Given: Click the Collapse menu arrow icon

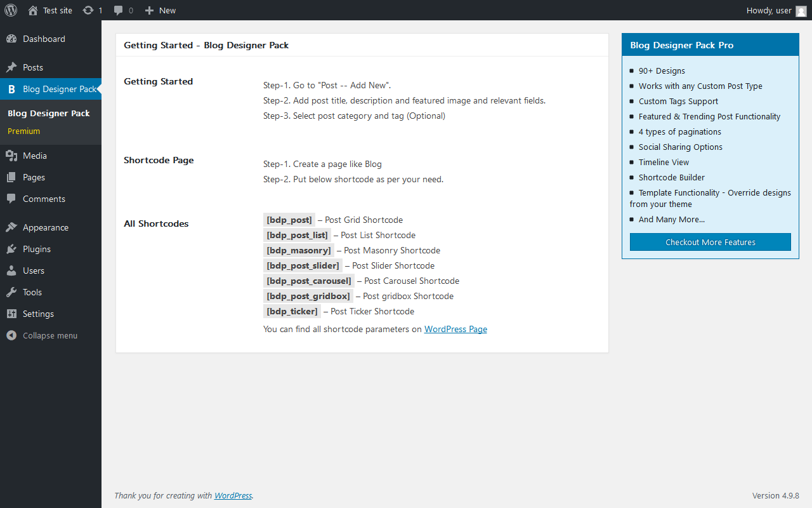Looking at the screenshot, I should 11,335.
